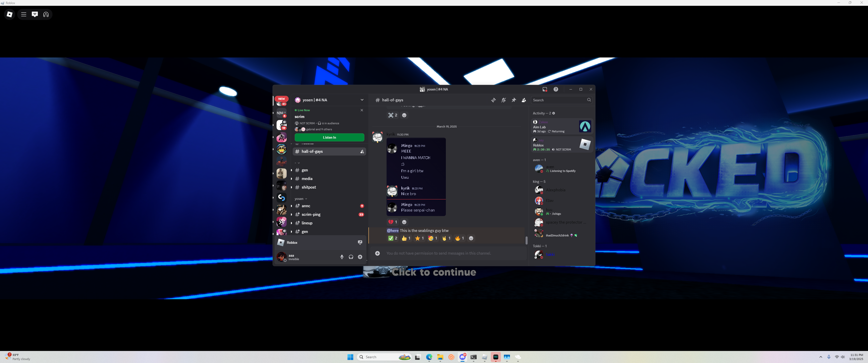The width and height of the screenshot is (868, 363).
Task: Click the notification settings bell icon
Action: coord(503,100)
